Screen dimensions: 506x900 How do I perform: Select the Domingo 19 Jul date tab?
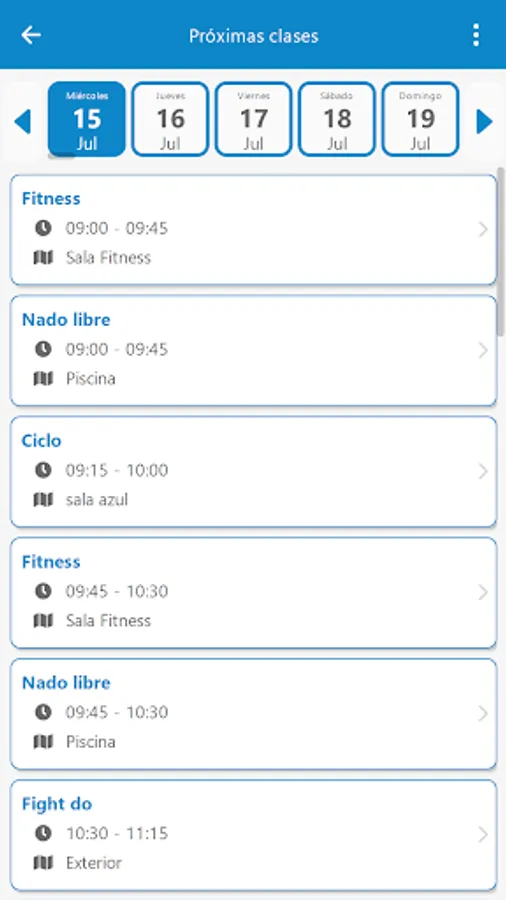[x=421, y=119]
